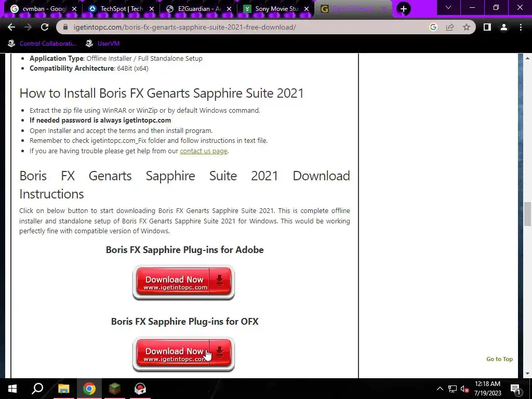Viewport: 532px width, 399px height.
Task: Open red round app in taskbar
Action: 140,389
